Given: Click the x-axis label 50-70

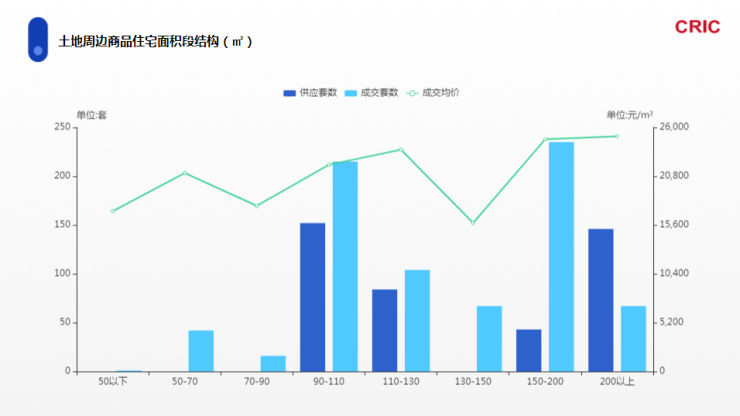Looking at the screenshot, I should tap(185, 382).
